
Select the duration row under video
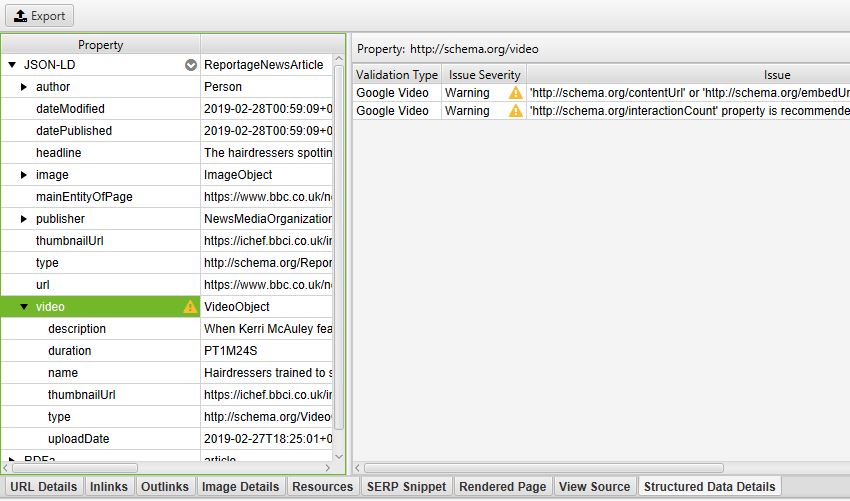[100, 351]
